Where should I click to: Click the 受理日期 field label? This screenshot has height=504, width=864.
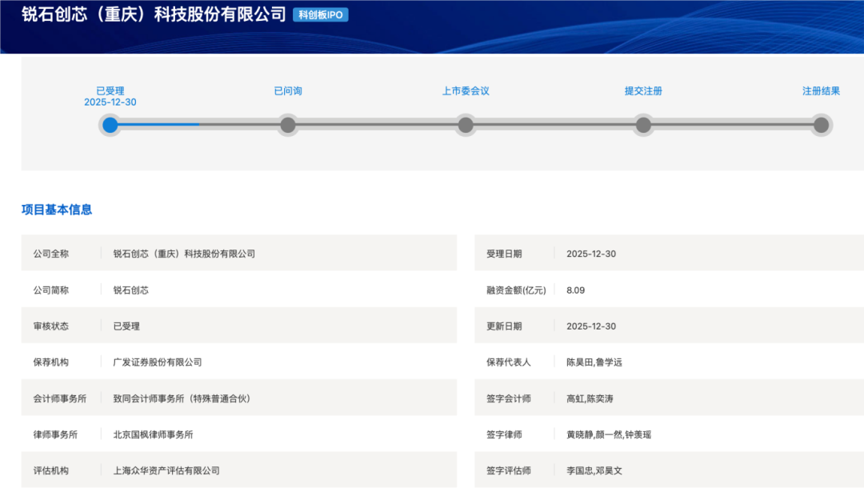504,254
